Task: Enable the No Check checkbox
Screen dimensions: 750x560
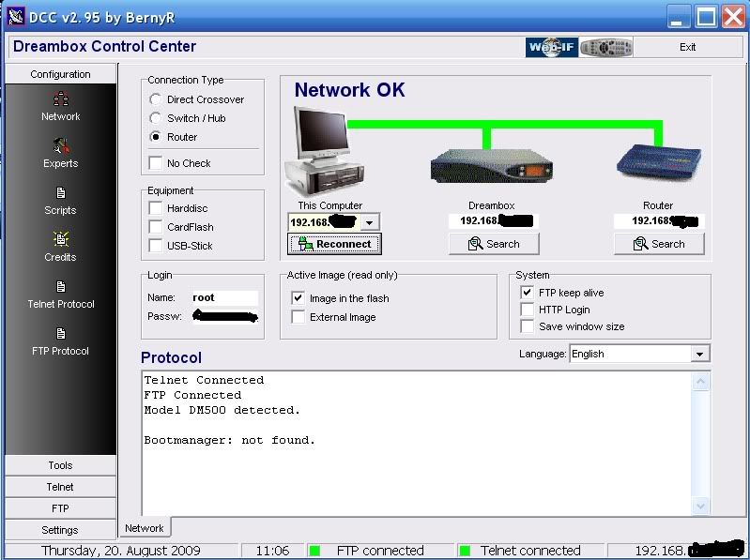Action: pos(156,163)
